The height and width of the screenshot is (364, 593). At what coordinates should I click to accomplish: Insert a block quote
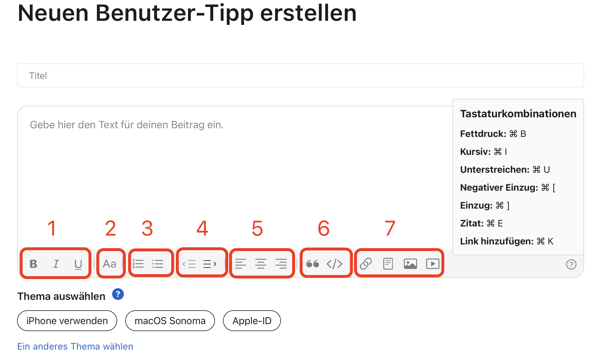(312, 264)
